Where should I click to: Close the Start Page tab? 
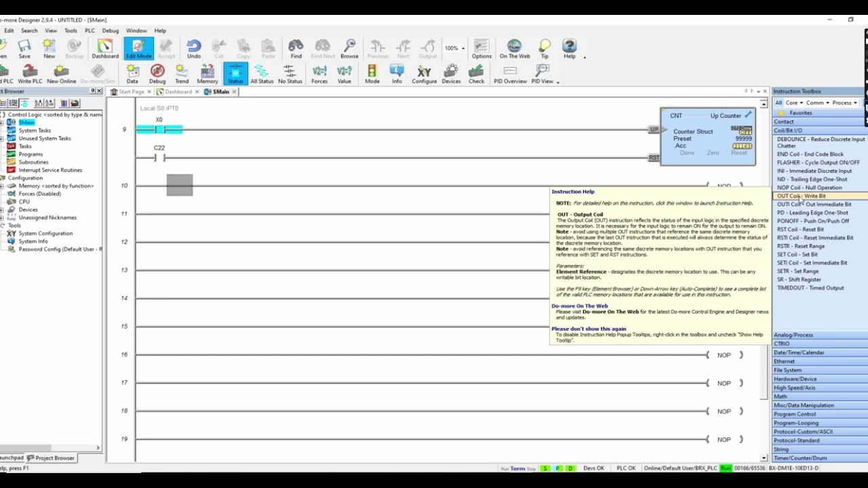point(150,91)
